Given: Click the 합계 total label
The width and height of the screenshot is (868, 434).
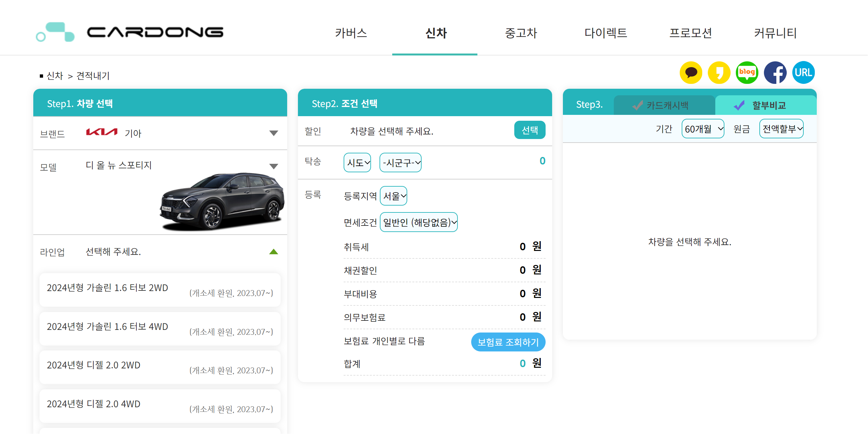Looking at the screenshot, I should (x=352, y=364).
